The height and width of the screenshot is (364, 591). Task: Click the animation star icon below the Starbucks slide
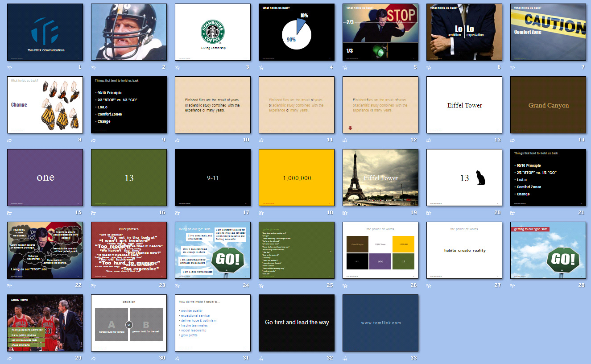coord(177,67)
